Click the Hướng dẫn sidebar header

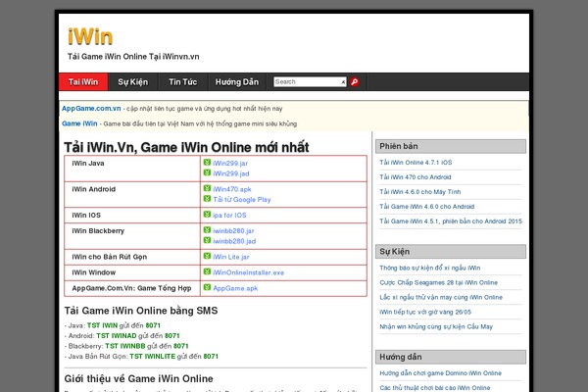(x=451, y=357)
